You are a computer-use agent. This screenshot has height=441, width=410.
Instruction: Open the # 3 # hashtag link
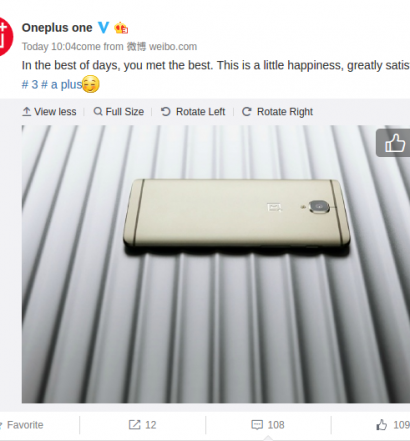(x=35, y=85)
